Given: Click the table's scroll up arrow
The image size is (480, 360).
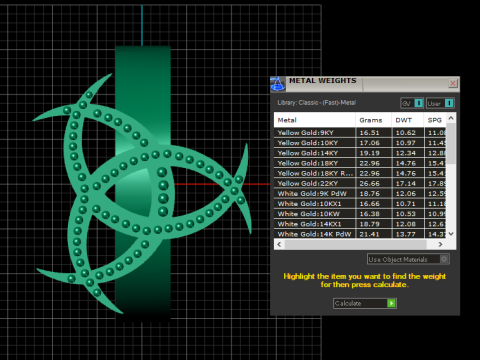Looking at the screenshot, I should pos(451,118).
